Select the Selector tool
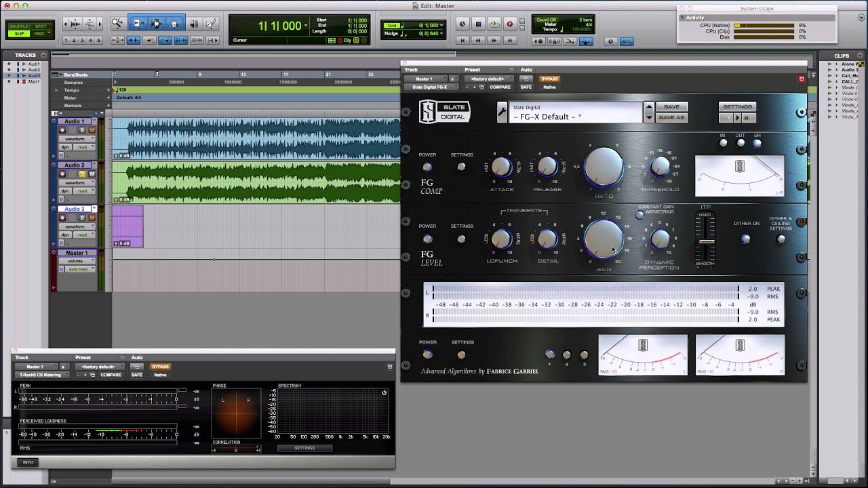 pyautogui.click(x=157, y=24)
